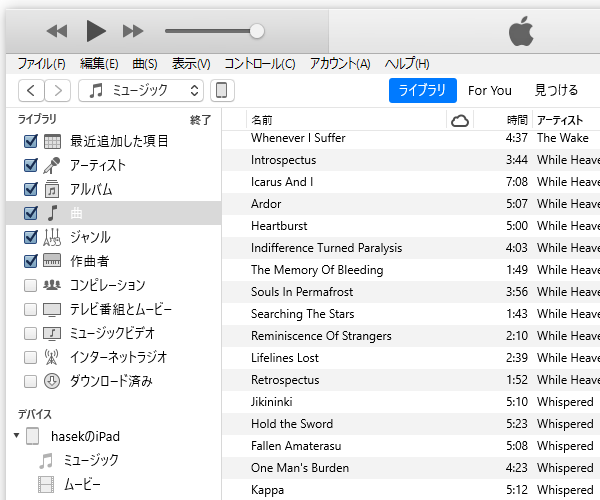
Task: Click the download arrow icon for ダウンロード済み
Action: 52,381
